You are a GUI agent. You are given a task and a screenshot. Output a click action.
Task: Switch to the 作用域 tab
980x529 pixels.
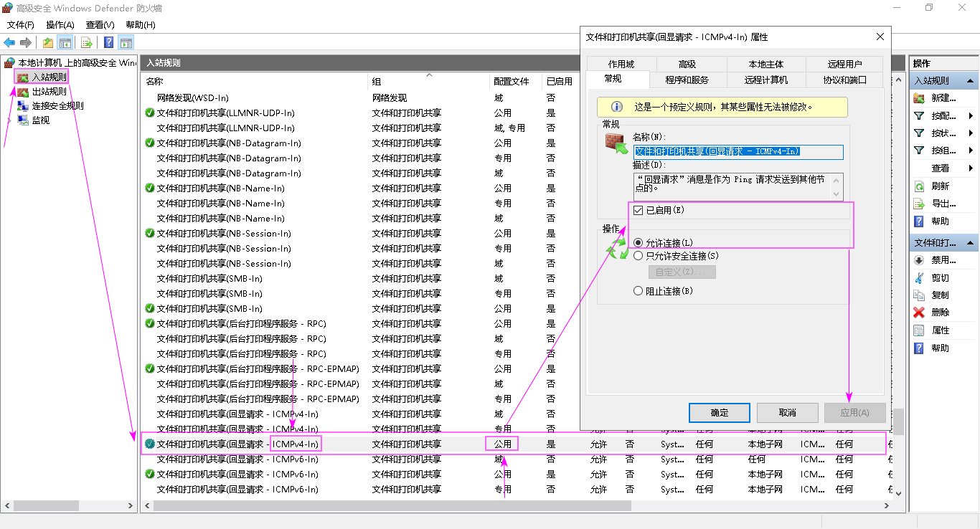(621, 64)
